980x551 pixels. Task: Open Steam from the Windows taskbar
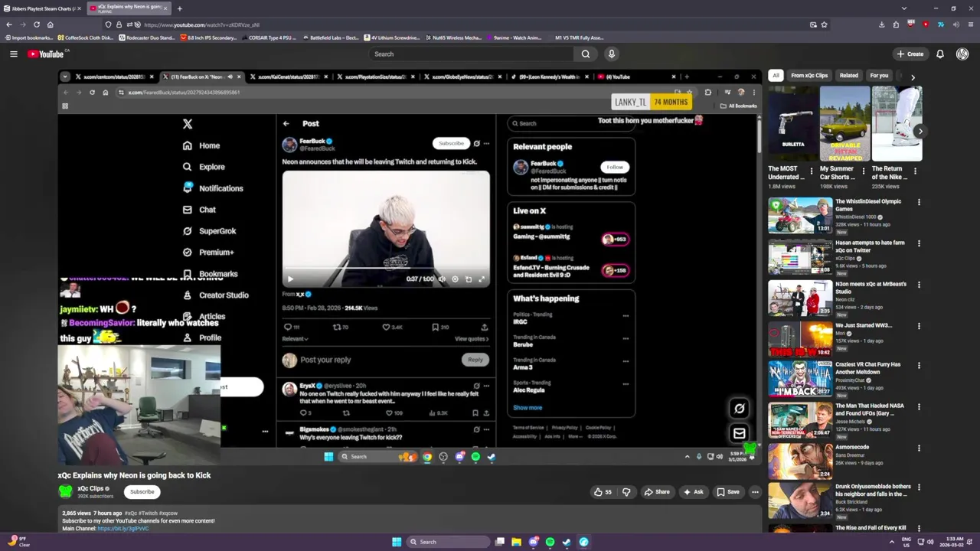coord(567,542)
